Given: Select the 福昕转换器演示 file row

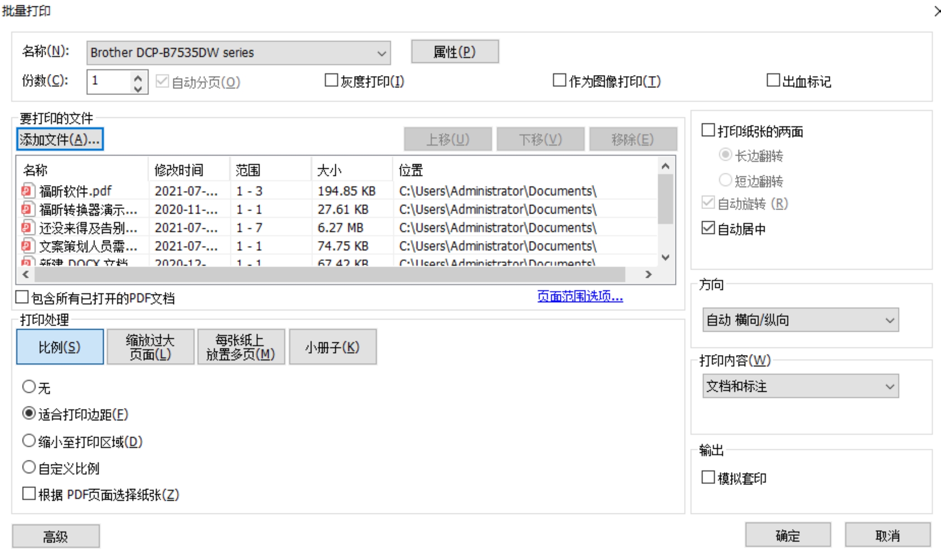Looking at the screenshot, I should tap(337, 209).
